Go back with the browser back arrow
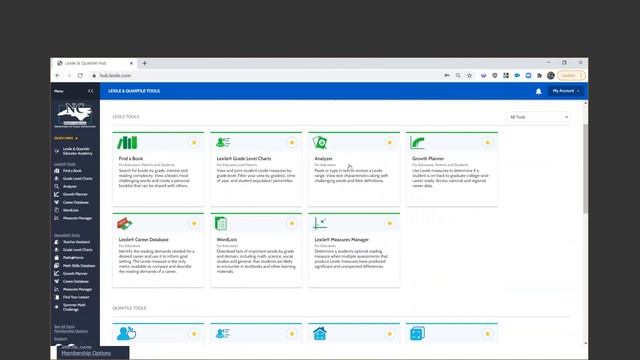This screenshot has width=640, height=360. click(58, 76)
